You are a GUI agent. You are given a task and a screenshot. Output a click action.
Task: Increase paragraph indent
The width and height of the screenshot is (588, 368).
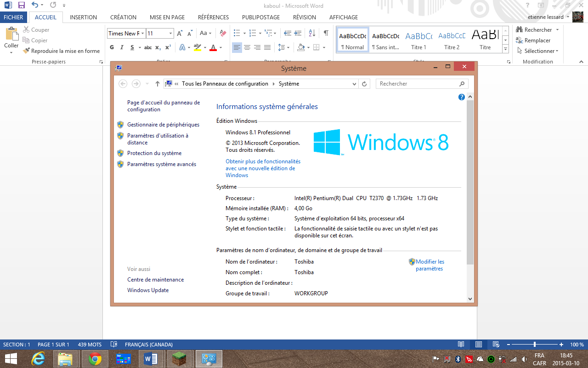[x=298, y=33]
